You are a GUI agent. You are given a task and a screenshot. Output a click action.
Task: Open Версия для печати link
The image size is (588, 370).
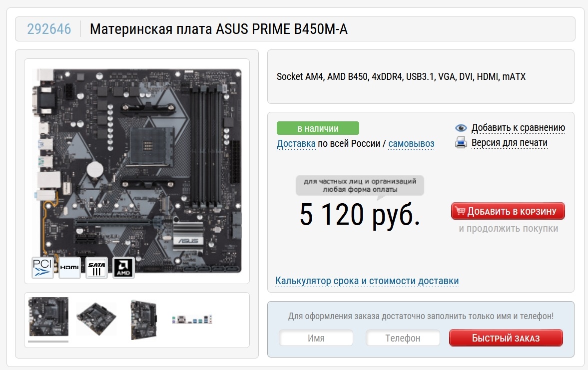[x=509, y=143]
